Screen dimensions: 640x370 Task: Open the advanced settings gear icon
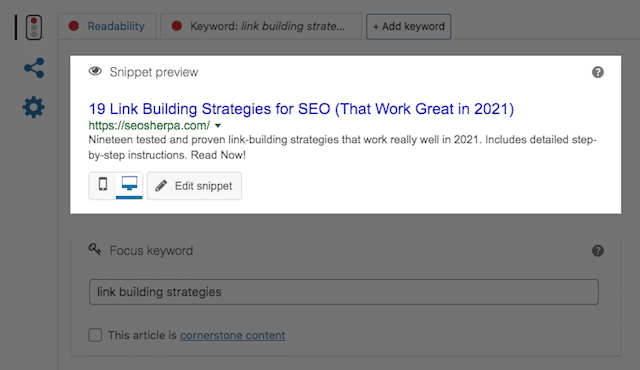(x=33, y=107)
